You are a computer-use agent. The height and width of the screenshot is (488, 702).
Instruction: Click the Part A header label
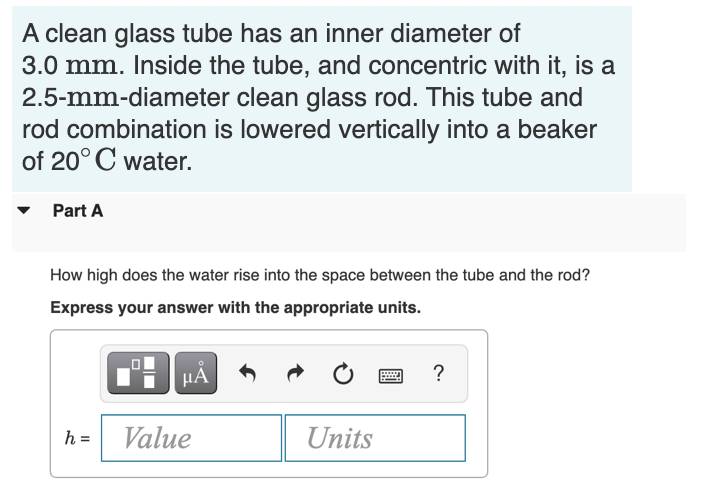[77, 211]
